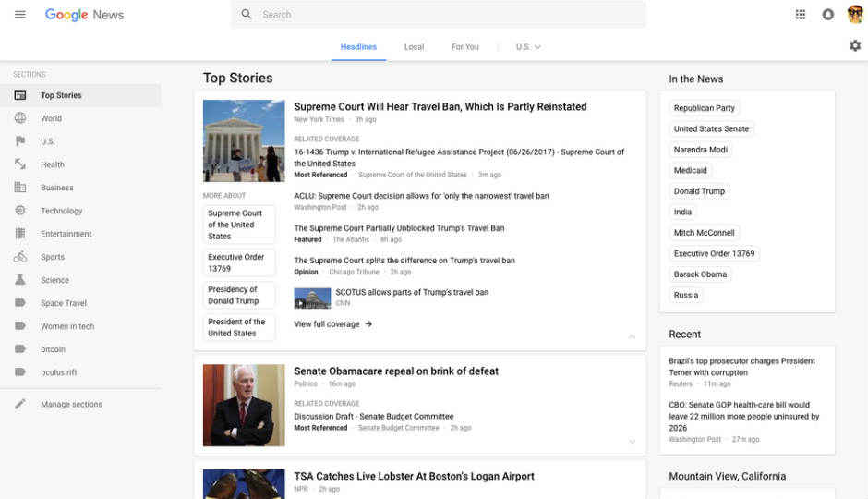Screen dimensions: 868x499
Task: Click the Republican Party topic chip
Action: [705, 108]
